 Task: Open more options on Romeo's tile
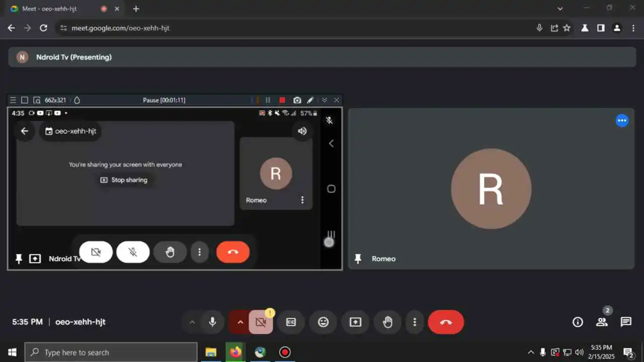pos(622,121)
